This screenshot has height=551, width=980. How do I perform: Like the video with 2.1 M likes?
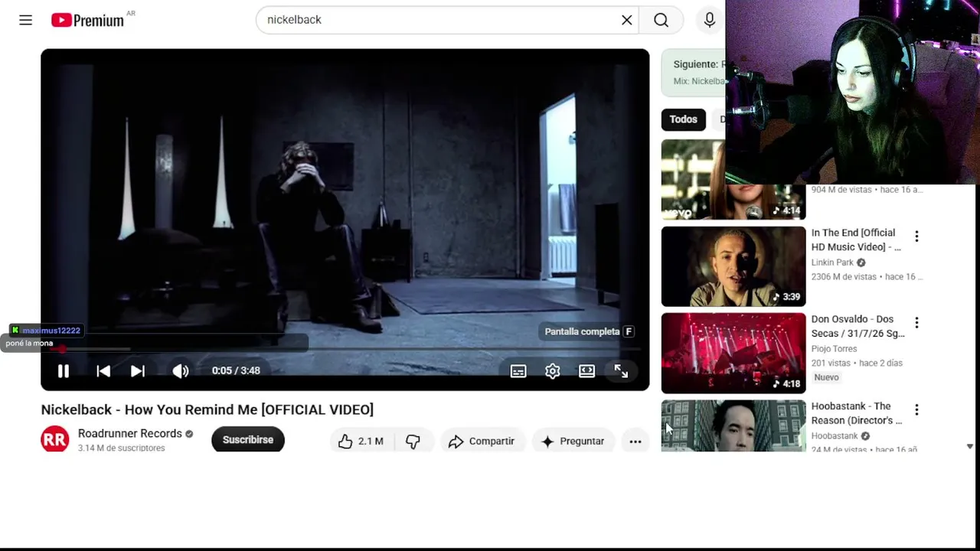pos(361,441)
